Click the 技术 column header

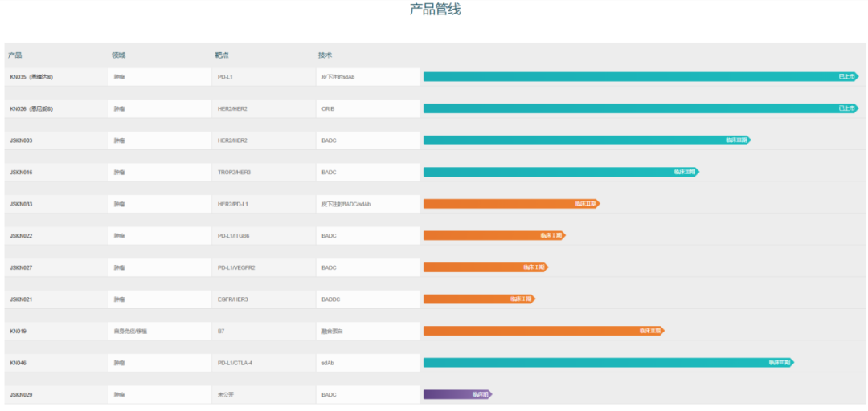325,55
